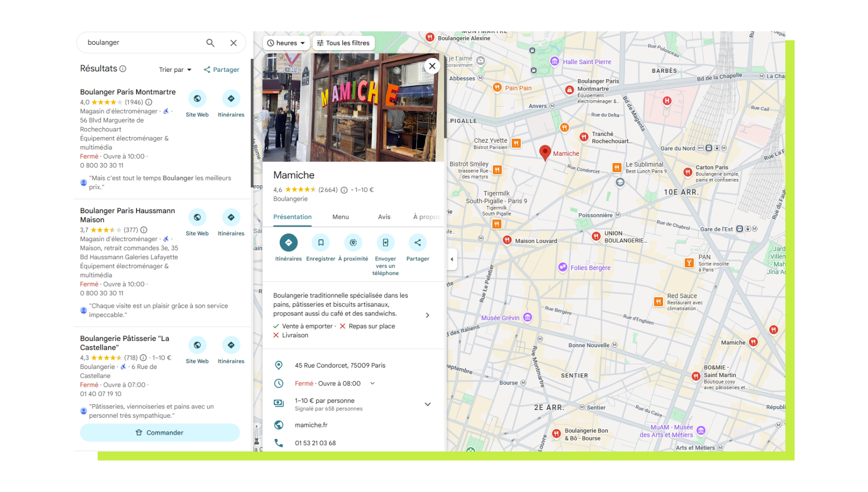Screen dimensions: 868x492
Task: Collapse the side panel arrow
Action: [452, 259]
